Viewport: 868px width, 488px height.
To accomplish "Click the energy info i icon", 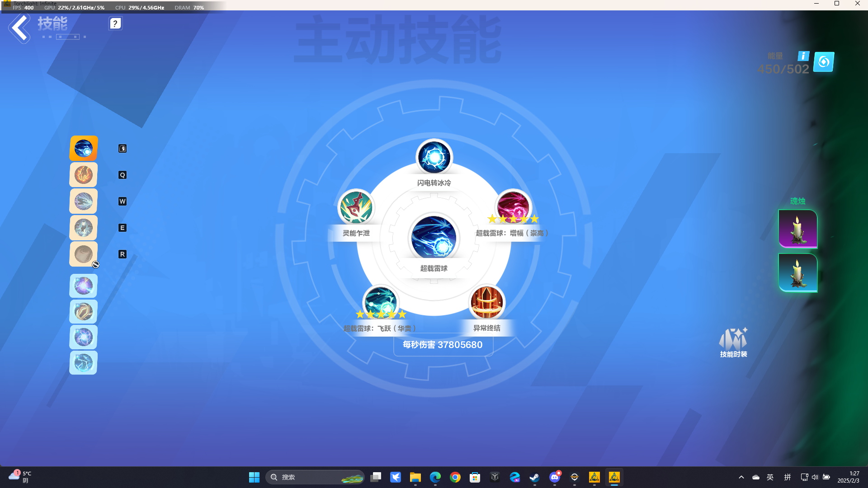I will [x=803, y=56].
